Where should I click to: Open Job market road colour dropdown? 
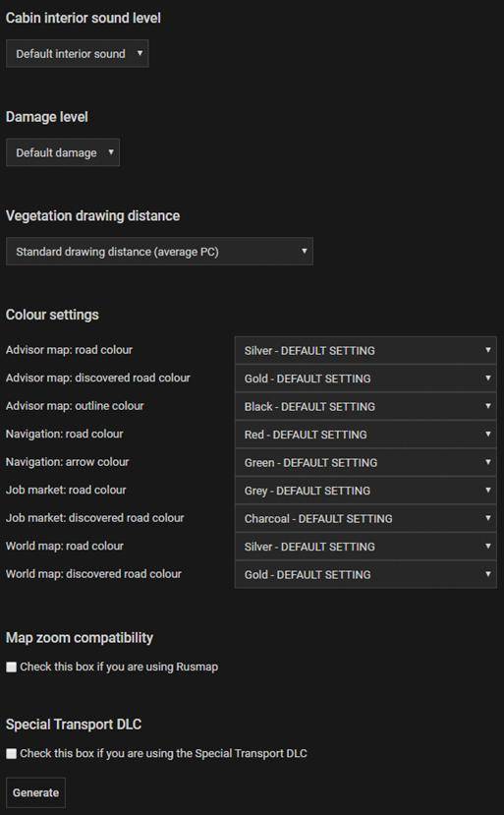pos(365,491)
